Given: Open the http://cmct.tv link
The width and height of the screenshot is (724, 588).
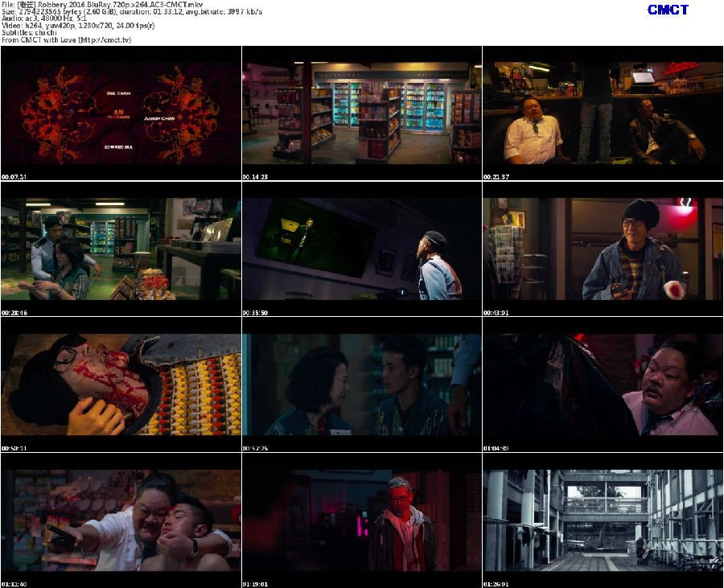Looking at the screenshot, I should tap(106, 40).
